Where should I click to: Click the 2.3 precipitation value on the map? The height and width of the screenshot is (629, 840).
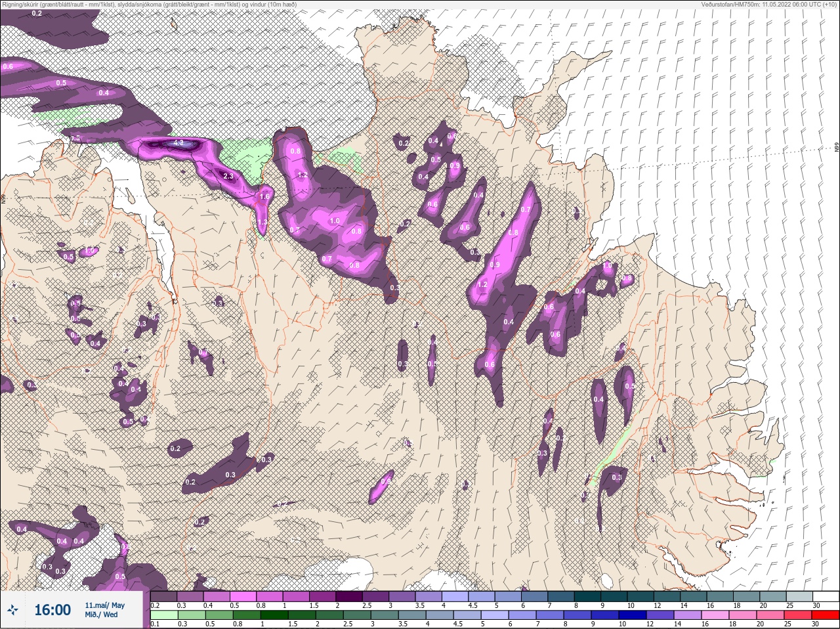tap(228, 176)
